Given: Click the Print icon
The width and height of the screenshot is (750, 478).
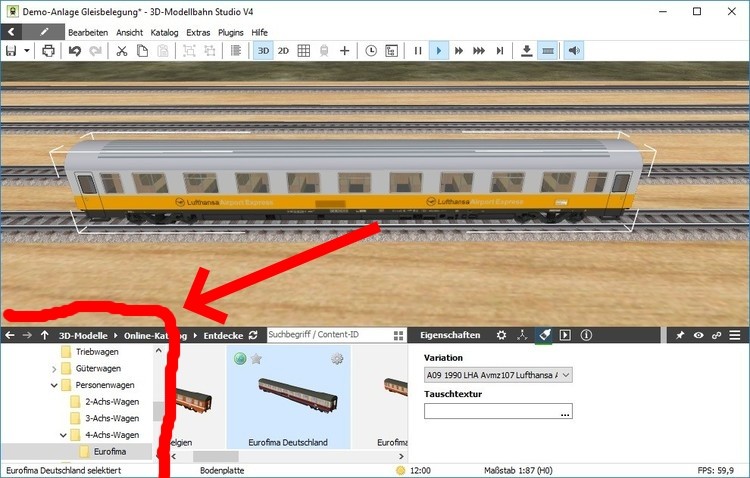Looking at the screenshot, I should point(48,51).
